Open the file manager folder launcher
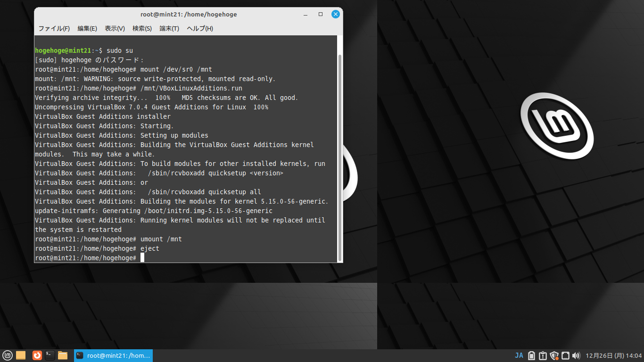The width and height of the screenshot is (644, 362). click(63, 355)
